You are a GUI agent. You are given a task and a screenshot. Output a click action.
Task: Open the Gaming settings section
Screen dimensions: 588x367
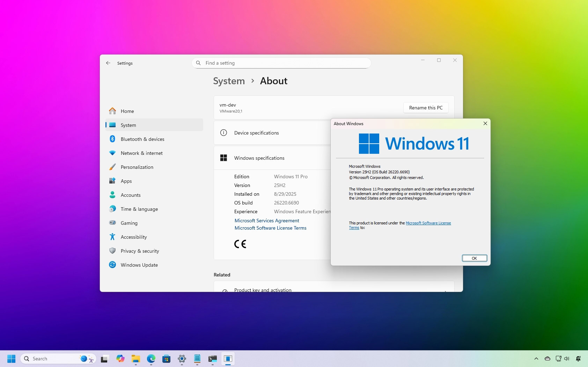tap(129, 223)
